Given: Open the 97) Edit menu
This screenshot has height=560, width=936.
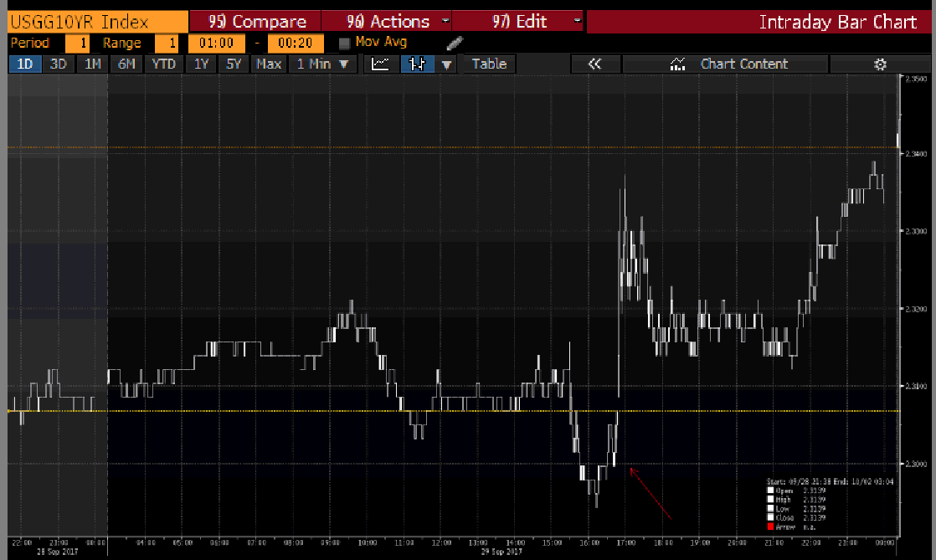Looking at the screenshot, I should (x=526, y=22).
